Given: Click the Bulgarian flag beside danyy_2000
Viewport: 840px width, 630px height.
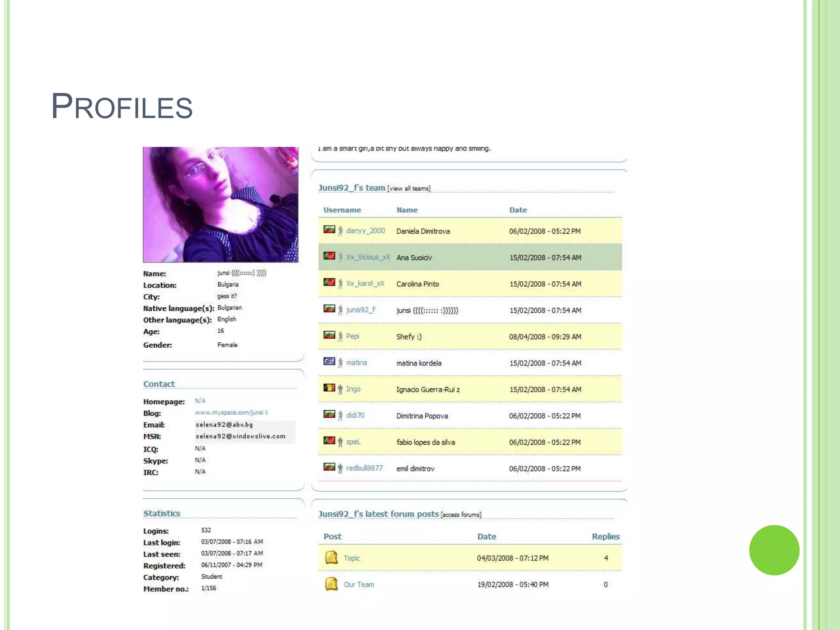Looking at the screenshot, I should click(x=329, y=229).
